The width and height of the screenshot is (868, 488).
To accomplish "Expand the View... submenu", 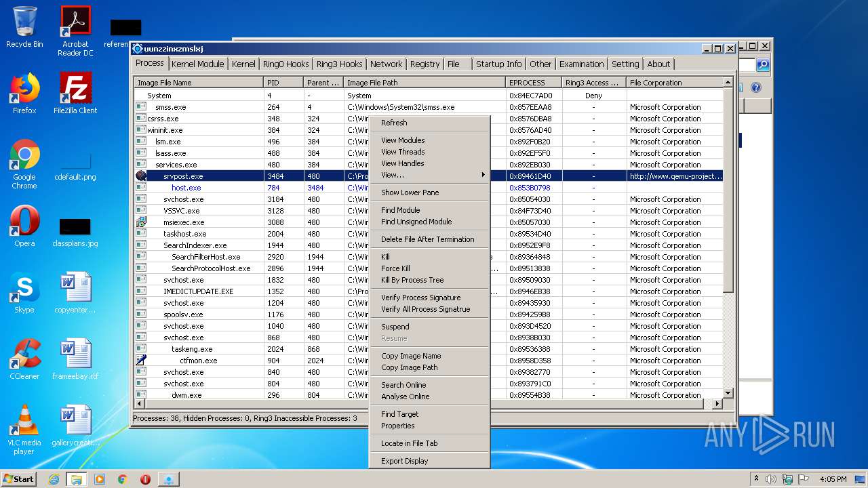I will [x=429, y=175].
